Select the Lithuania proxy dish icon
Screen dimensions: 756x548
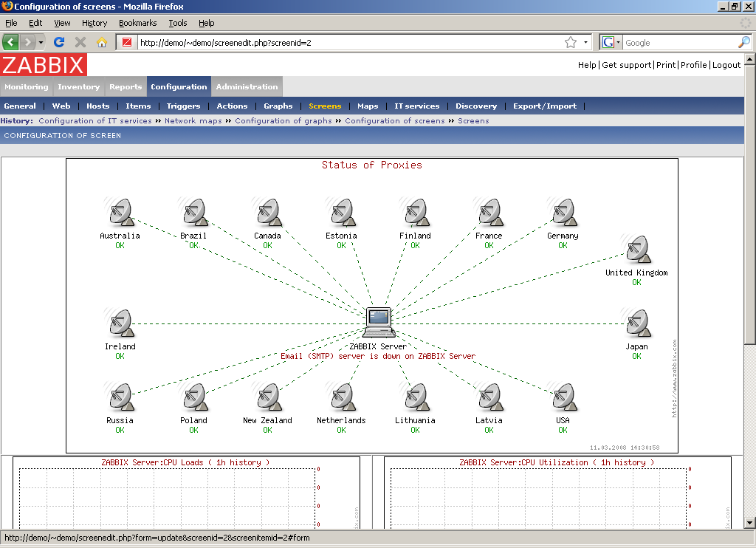415,397
